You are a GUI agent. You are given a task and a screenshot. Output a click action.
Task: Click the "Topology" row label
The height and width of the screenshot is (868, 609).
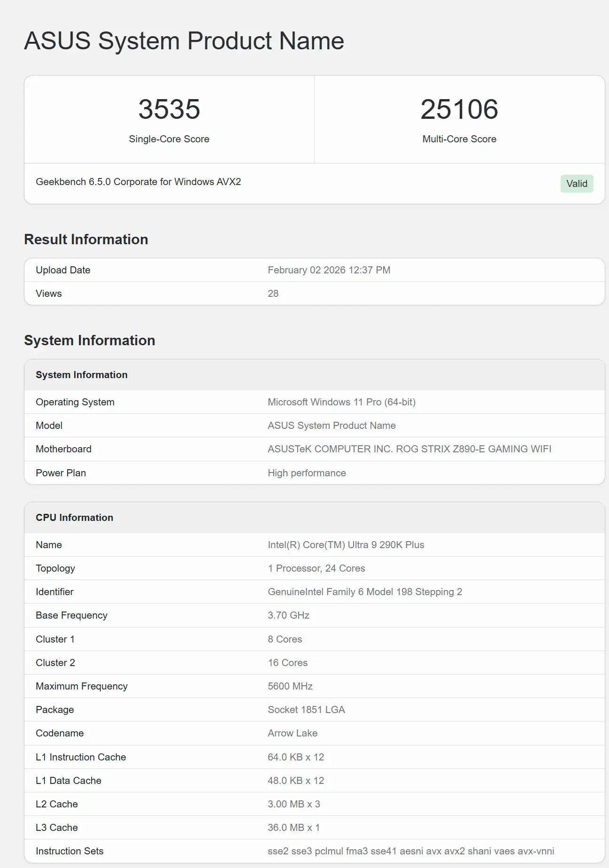tap(55, 568)
